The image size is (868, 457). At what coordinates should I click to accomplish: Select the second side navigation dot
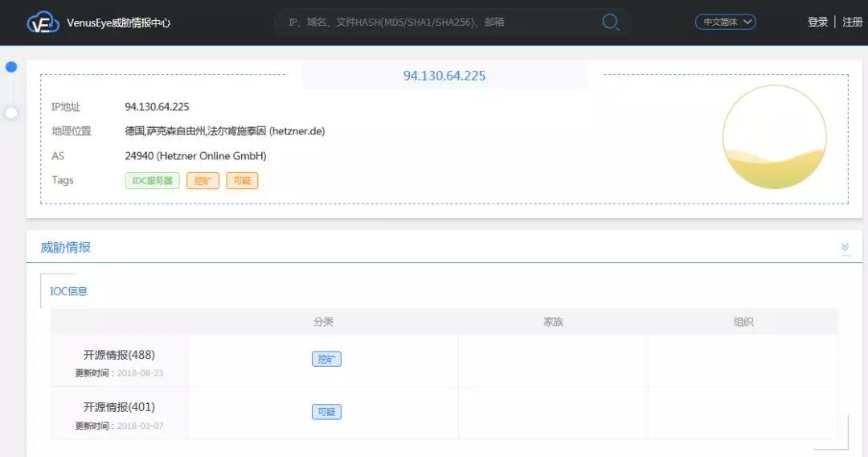coord(11,113)
